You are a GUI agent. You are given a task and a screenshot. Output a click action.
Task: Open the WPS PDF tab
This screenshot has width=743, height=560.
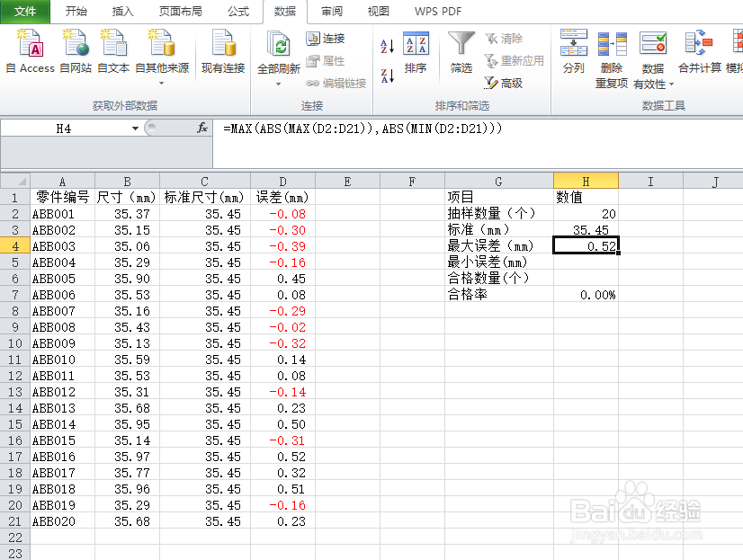coord(438,12)
